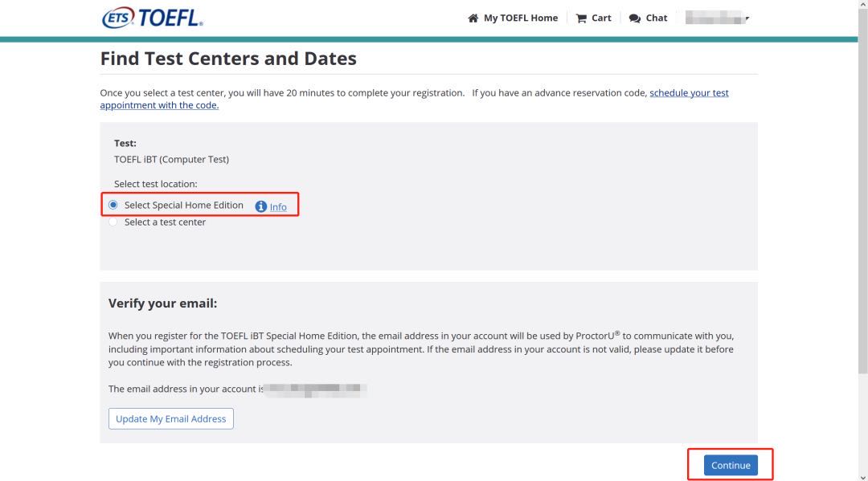868x481 pixels.
Task: Open the Cart menu item
Action: click(593, 18)
